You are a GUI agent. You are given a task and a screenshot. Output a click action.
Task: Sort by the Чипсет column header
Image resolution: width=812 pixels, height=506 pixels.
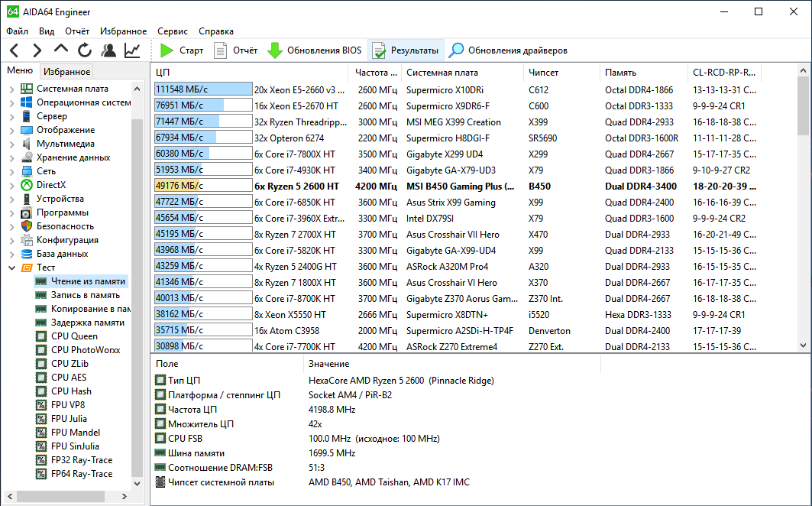click(x=562, y=73)
